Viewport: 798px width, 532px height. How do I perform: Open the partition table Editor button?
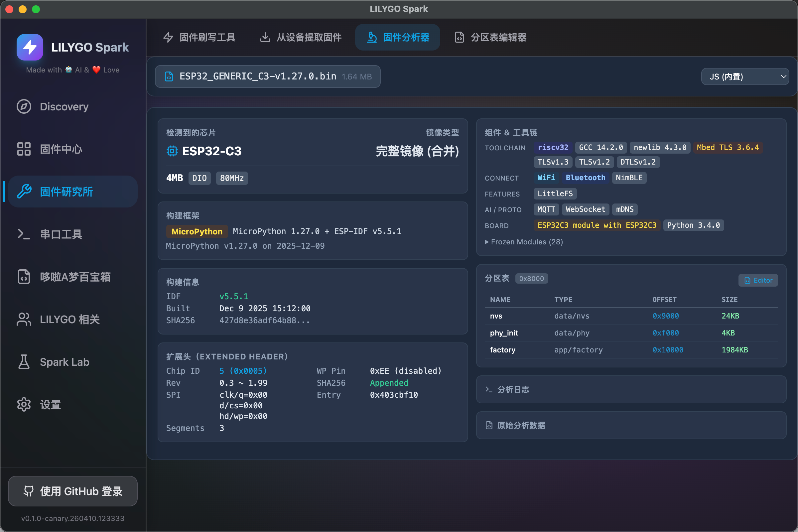pyautogui.click(x=758, y=280)
